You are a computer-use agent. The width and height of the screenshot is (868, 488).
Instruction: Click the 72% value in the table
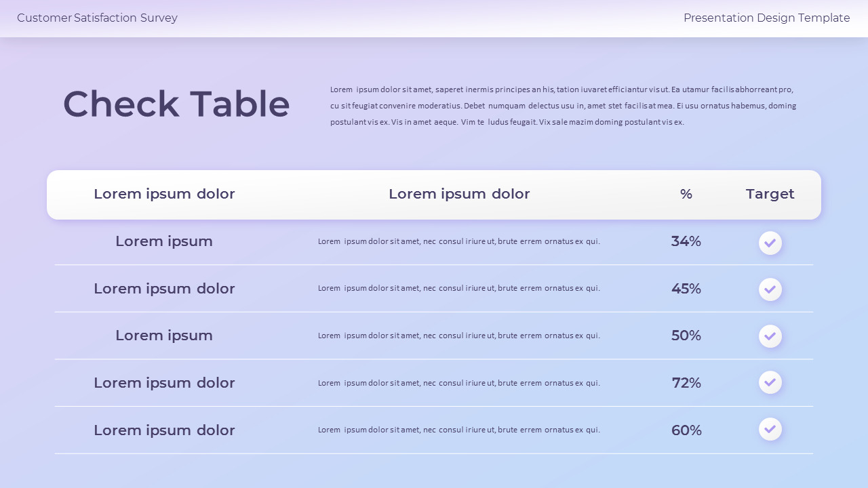pos(686,383)
